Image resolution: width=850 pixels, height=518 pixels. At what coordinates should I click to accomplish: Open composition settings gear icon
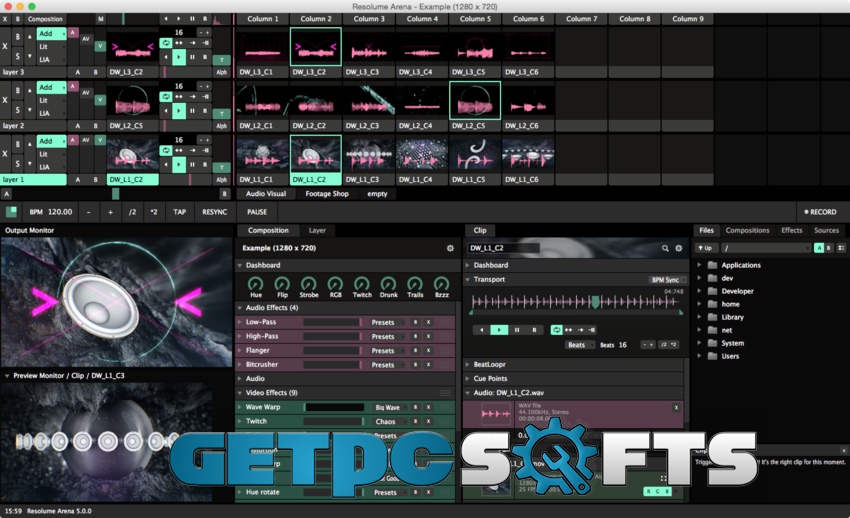(450, 248)
